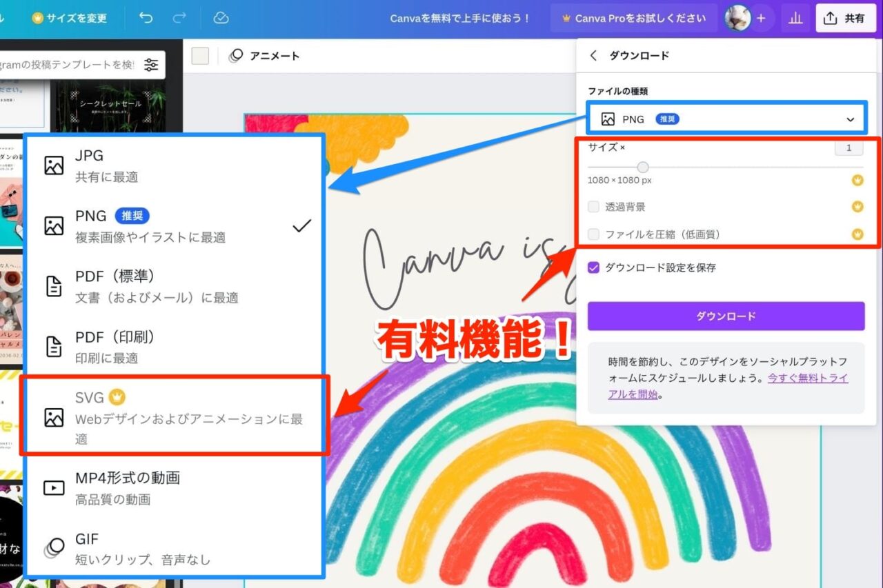
Task: Open the シークレットセール template thumbnail
Action: [x=110, y=105]
